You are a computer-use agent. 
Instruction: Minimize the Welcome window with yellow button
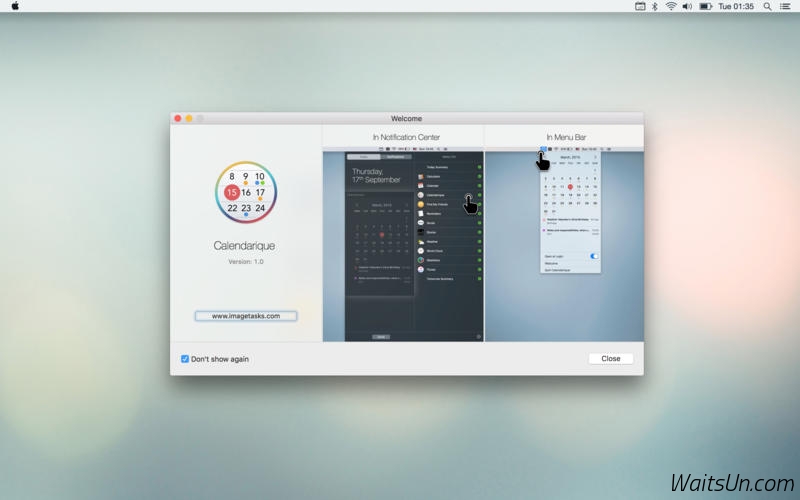(x=189, y=118)
